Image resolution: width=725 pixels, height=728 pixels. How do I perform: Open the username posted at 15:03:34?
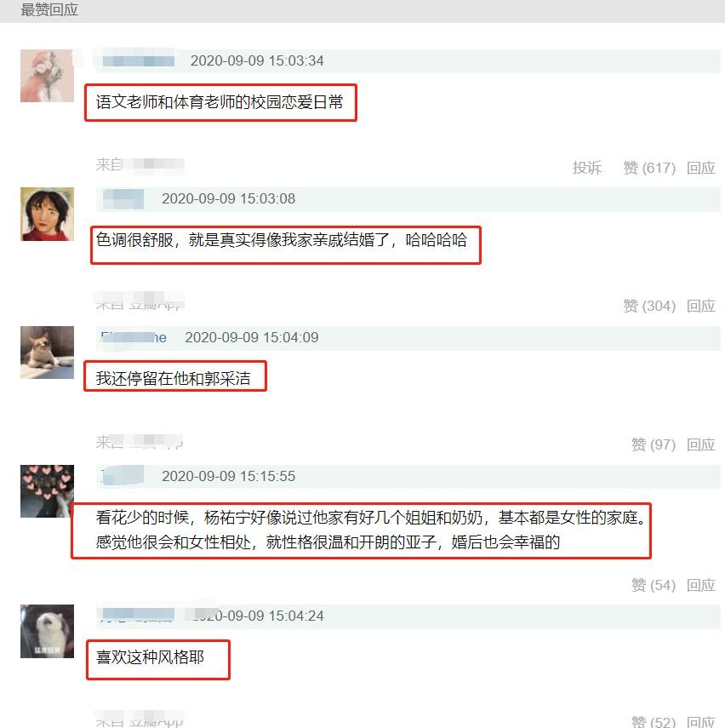tap(139, 60)
